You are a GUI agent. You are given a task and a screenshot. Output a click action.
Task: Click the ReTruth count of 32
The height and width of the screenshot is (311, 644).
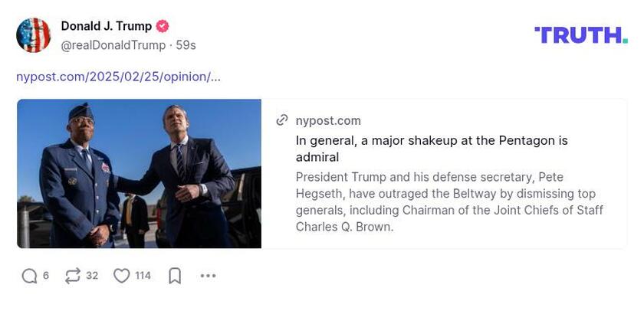tap(92, 276)
